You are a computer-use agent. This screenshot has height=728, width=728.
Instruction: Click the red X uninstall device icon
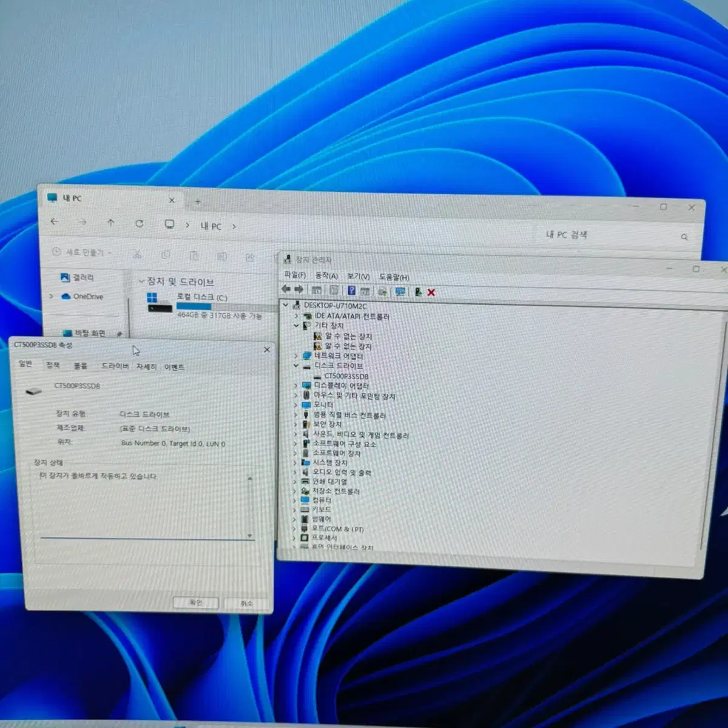(431, 292)
